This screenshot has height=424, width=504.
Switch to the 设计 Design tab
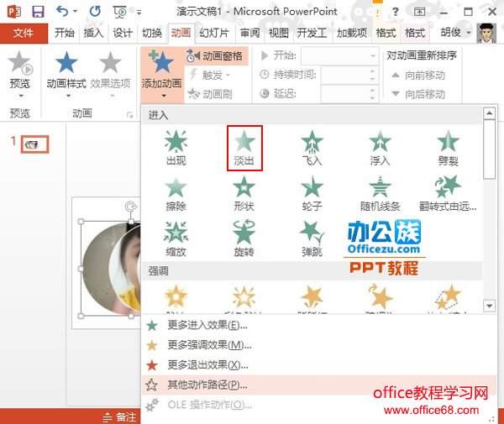[123, 33]
